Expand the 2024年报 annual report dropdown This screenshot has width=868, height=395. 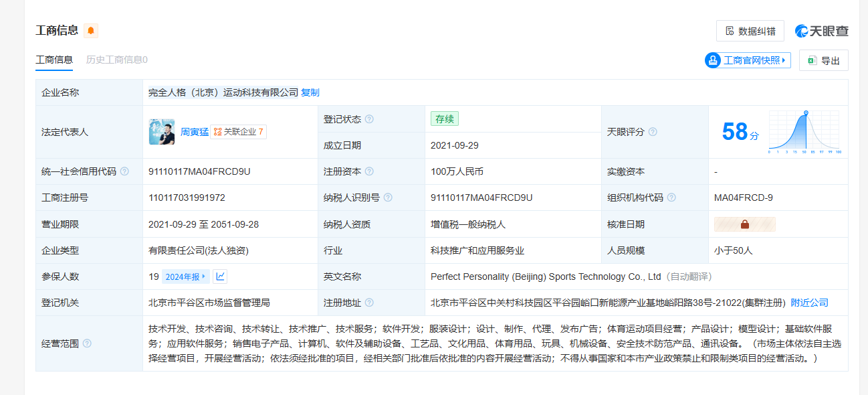point(186,276)
